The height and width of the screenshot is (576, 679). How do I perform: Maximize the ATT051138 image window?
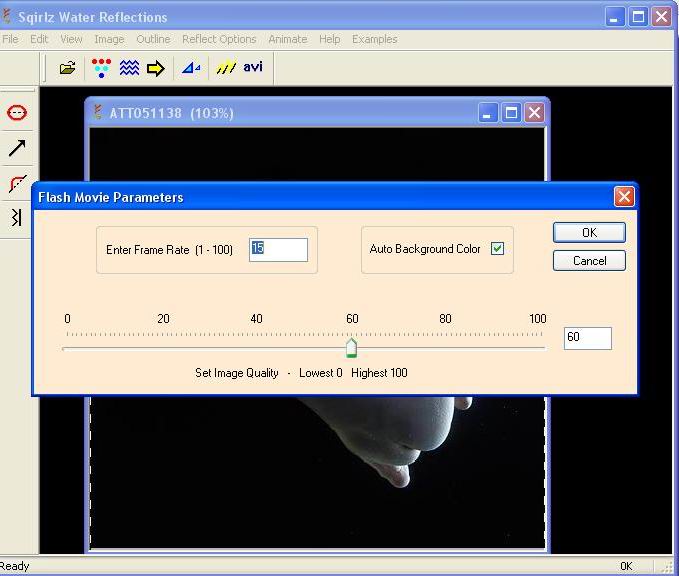point(511,113)
